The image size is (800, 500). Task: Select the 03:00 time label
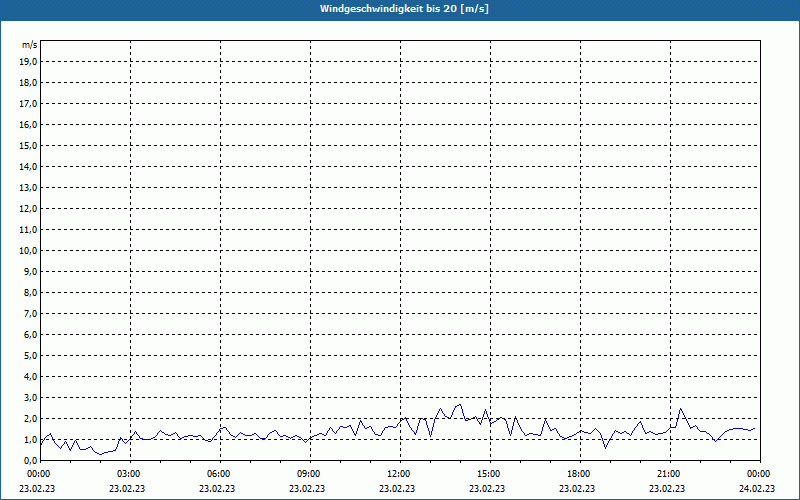click(x=129, y=473)
